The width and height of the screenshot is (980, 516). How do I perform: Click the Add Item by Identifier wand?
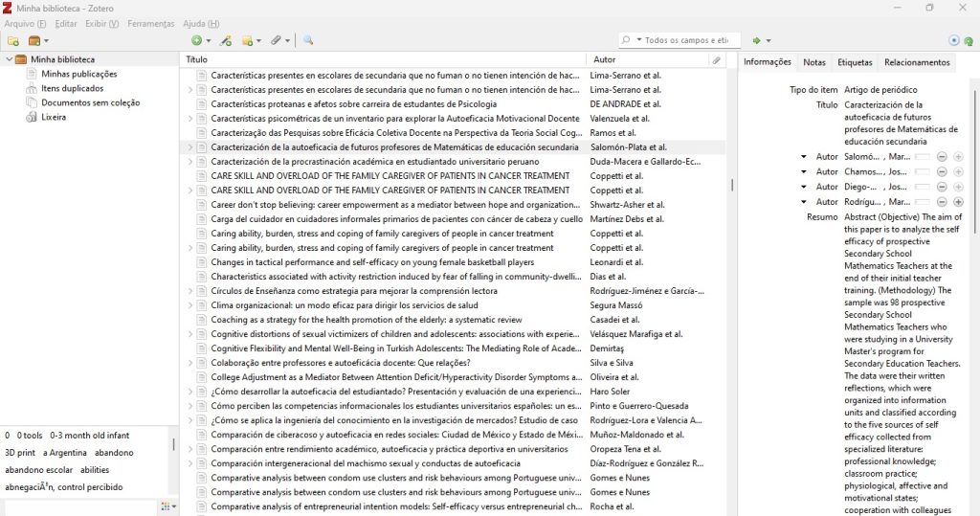226,40
